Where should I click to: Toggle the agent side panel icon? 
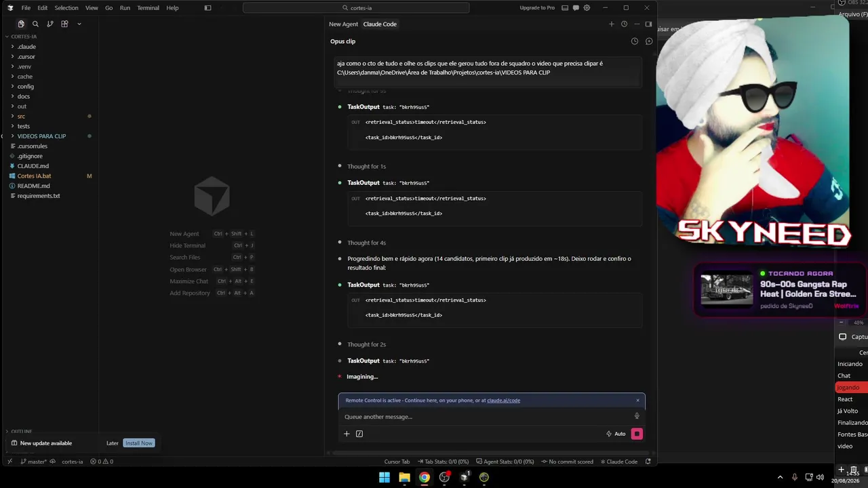click(648, 24)
